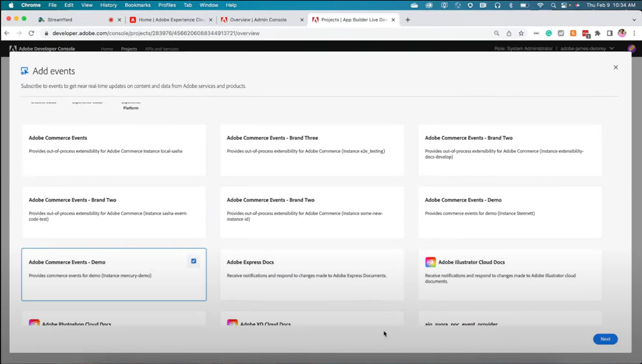This screenshot has height=364, width=642.
Task: Click the address bar URL
Action: tap(156, 33)
